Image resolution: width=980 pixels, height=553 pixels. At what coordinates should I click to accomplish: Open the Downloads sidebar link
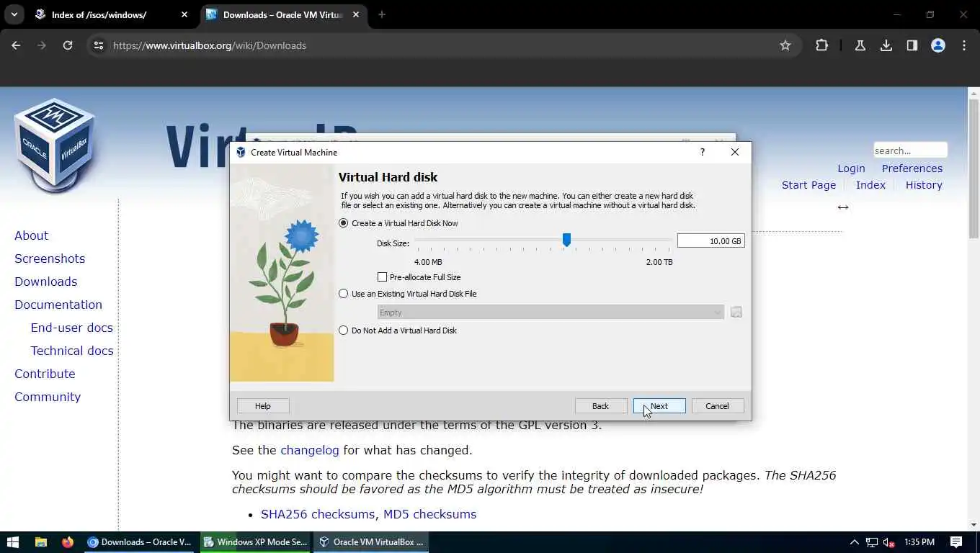(45, 282)
